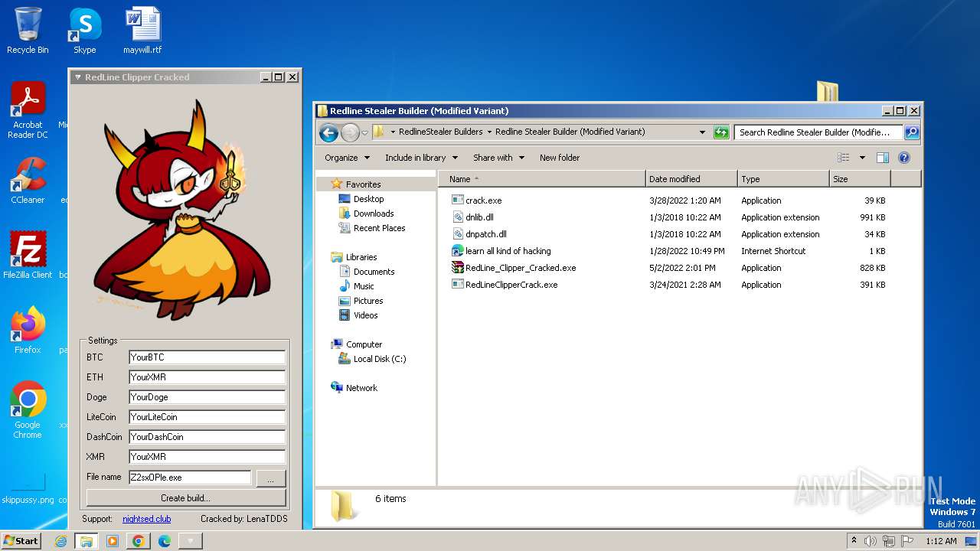Click the File name input field
980x551 pixels.
pyautogui.click(x=190, y=478)
